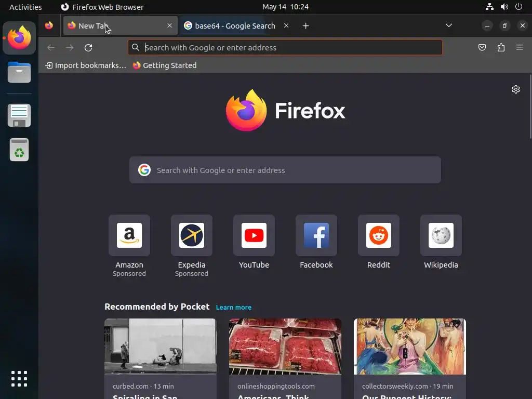Open Import bookmarks bookmark item

click(x=86, y=65)
